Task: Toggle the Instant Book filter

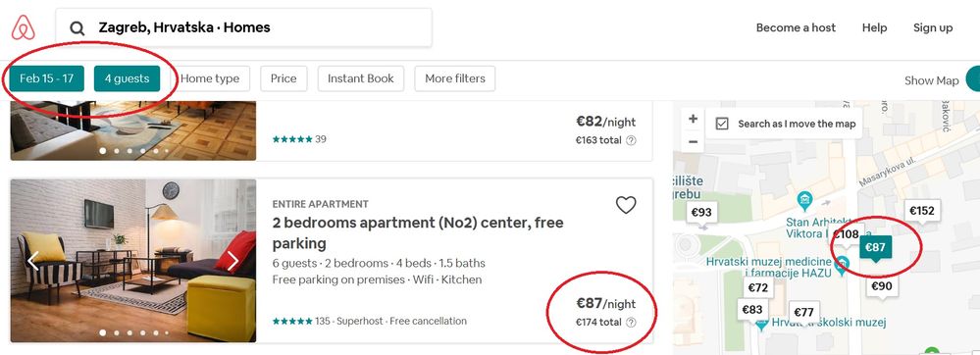Action: pos(361,78)
